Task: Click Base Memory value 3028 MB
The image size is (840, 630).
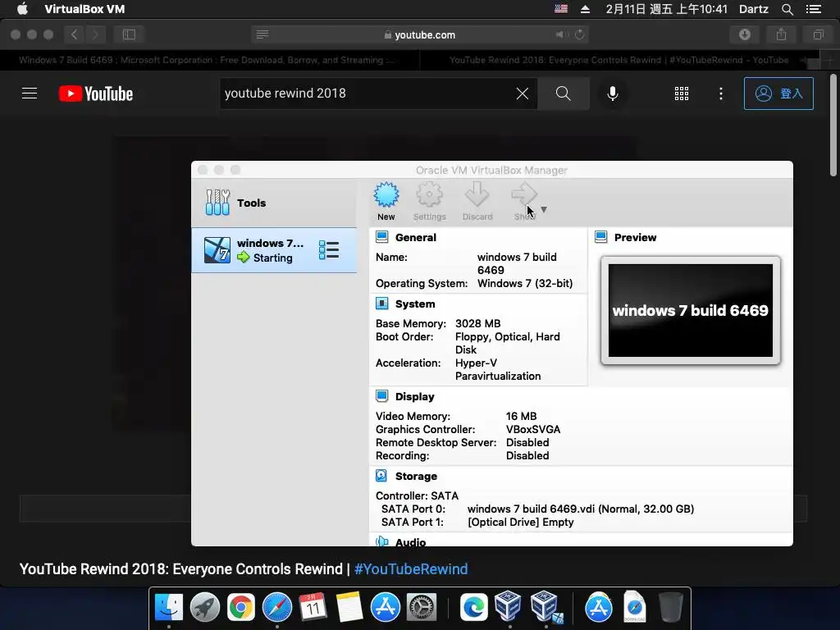Action: click(x=478, y=323)
